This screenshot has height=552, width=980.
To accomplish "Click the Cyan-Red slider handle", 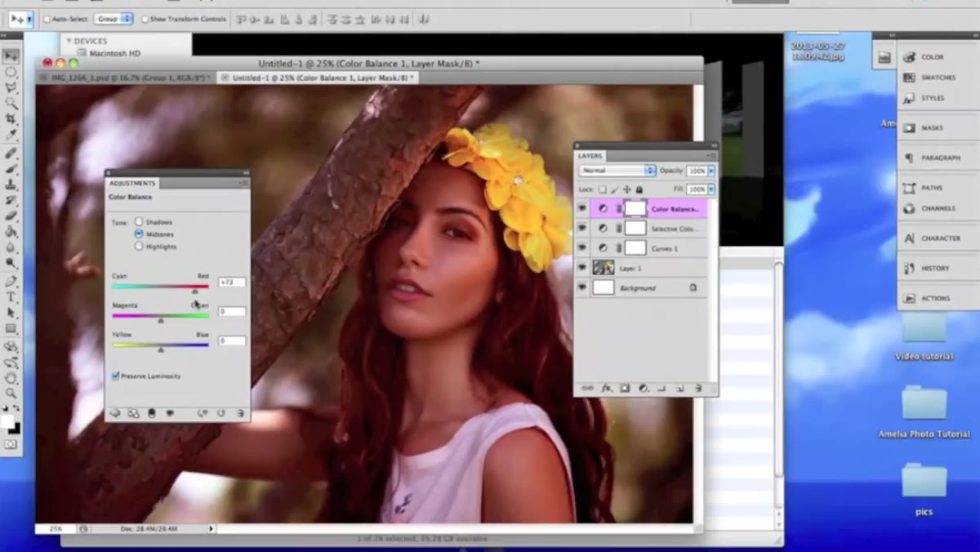I will [x=195, y=292].
